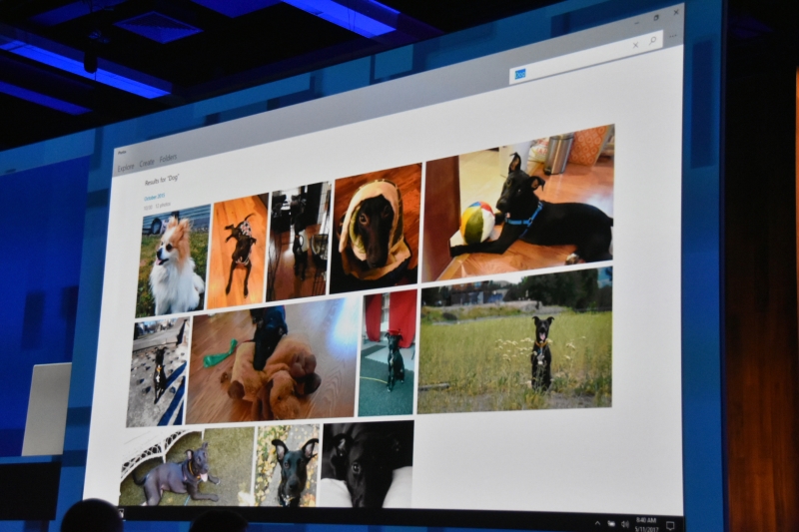Minimize the Photos window
Viewport: 799px width, 532px height.
637,23
